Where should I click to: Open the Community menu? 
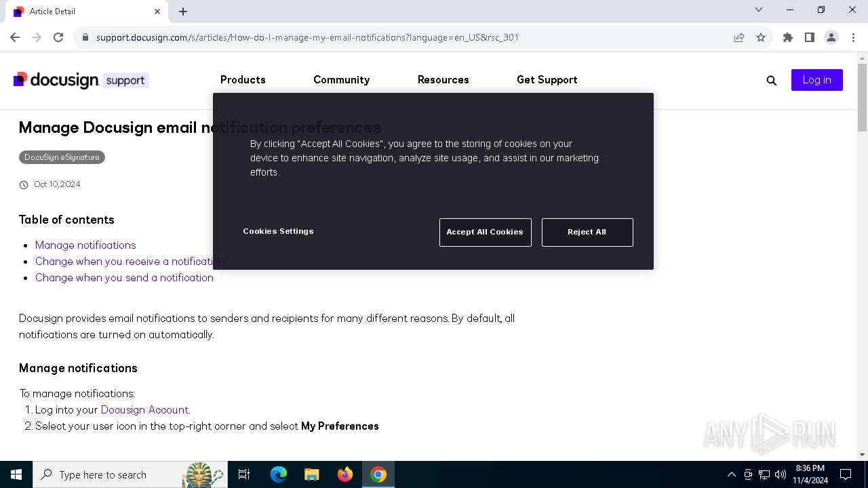(341, 80)
